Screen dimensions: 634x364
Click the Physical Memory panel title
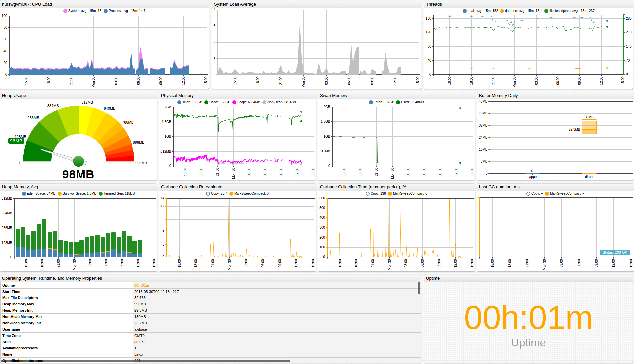[177, 96]
